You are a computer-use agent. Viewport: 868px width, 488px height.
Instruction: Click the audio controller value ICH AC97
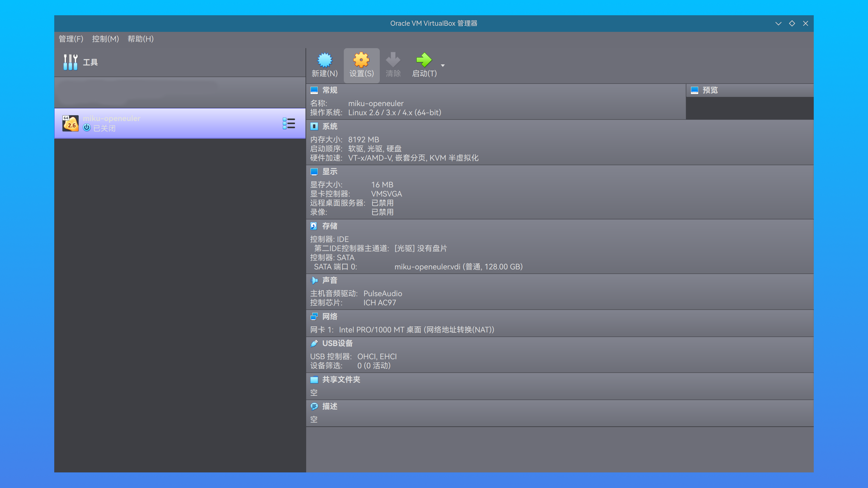(x=380, y=303)
